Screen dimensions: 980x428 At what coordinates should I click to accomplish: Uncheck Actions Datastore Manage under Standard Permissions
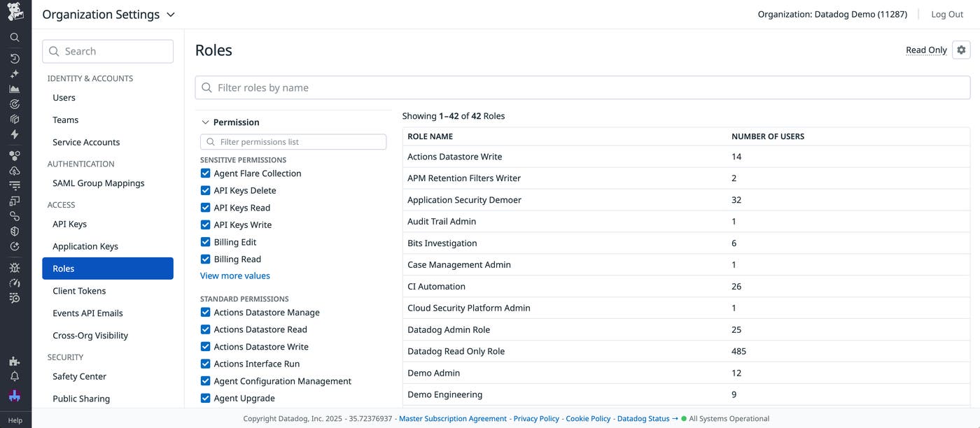coord(204,312)
